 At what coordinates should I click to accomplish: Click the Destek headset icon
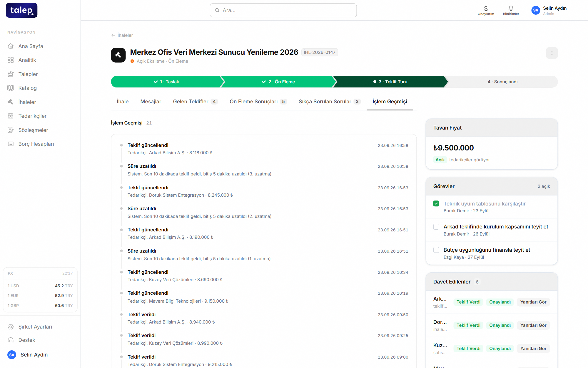tap(11, 340)
